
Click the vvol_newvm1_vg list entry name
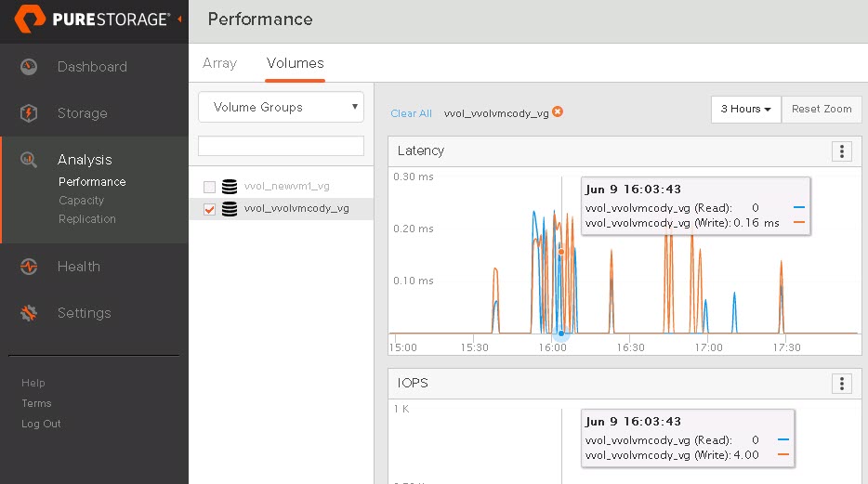(x=287, y=187)
